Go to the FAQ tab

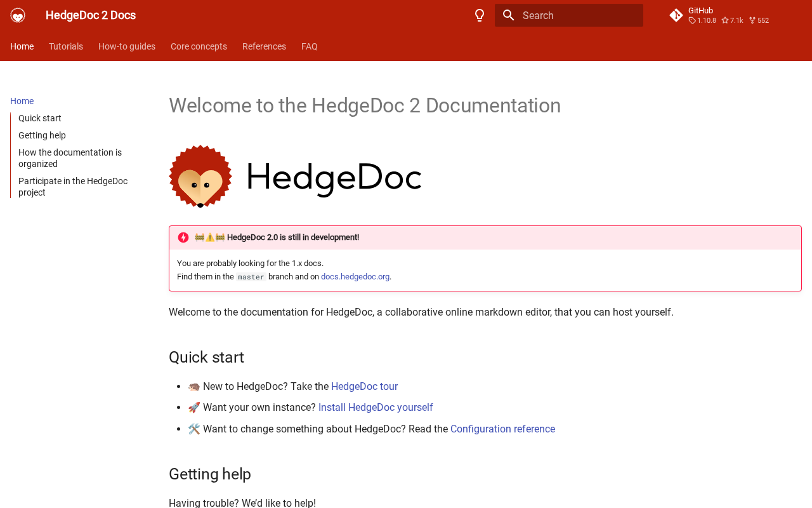pyautogui.click(x=310, y=46)
